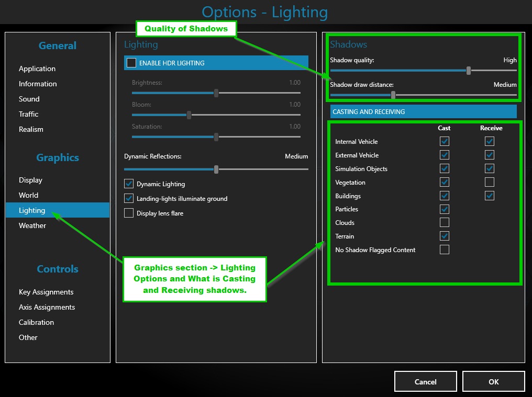The image size is (532, 397).
Task: Enable Display lens flare
Action: point(129,213)
